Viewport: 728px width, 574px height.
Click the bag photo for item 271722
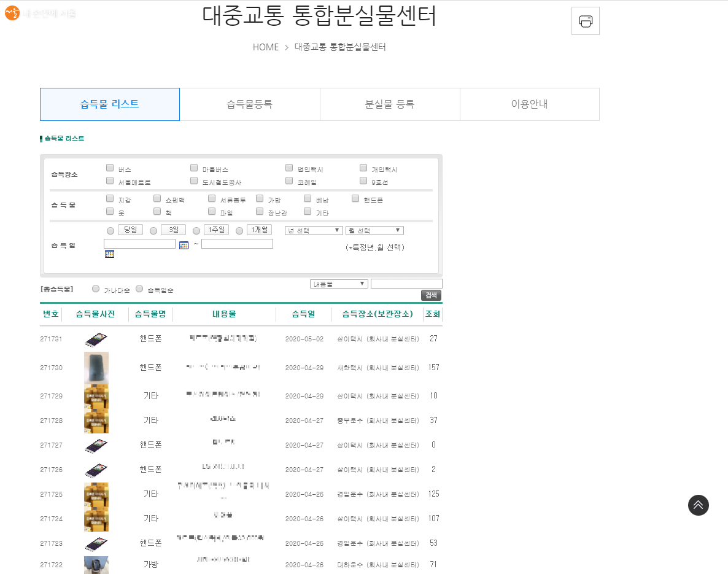click(96, 565)
